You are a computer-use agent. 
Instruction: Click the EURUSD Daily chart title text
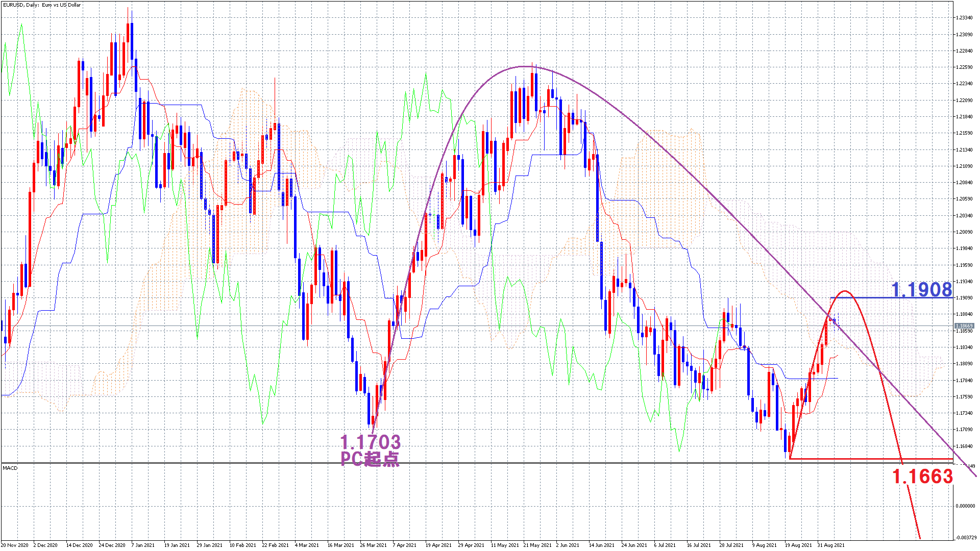[42, 5]
